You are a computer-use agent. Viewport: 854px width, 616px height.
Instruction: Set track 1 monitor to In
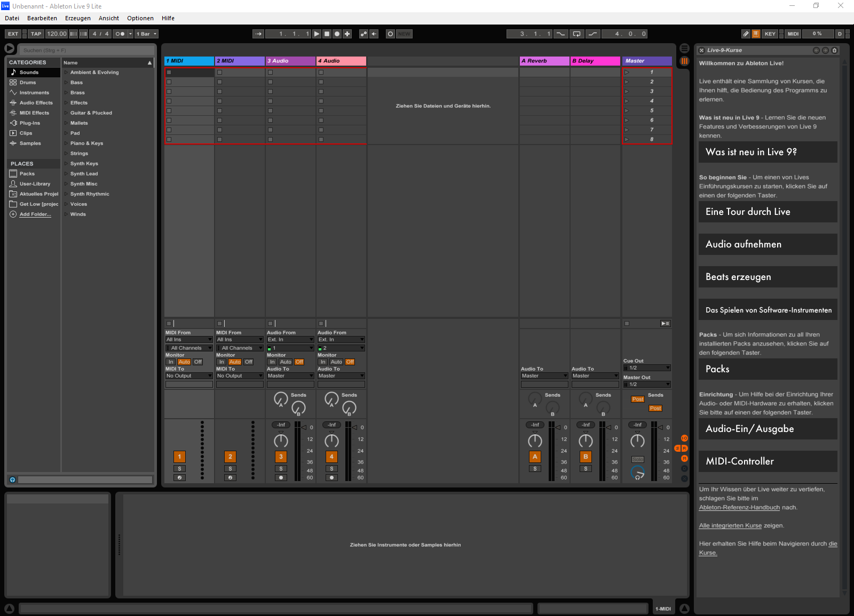click(171, 362)
